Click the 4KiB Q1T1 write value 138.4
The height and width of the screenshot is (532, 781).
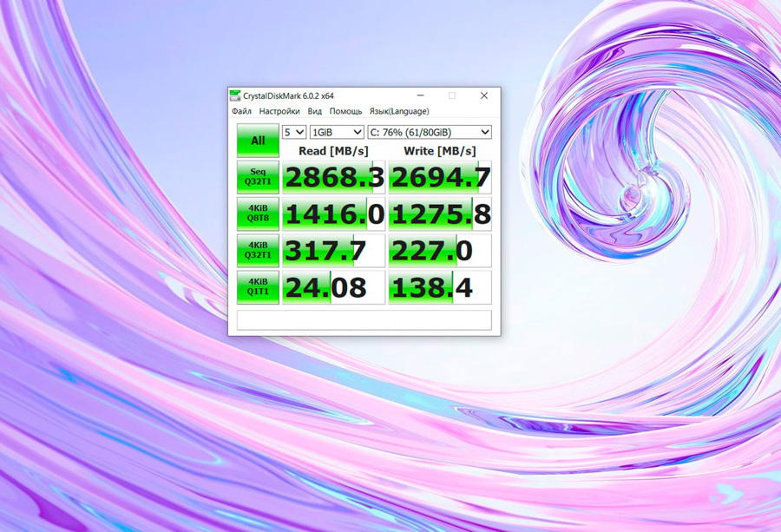(x=440, y=287)
